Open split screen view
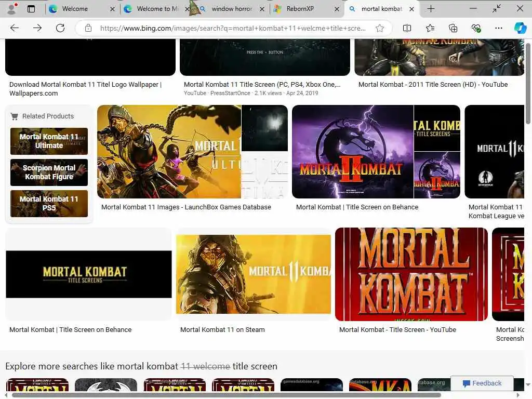532x399 pixels. click(x=407, y=28)
